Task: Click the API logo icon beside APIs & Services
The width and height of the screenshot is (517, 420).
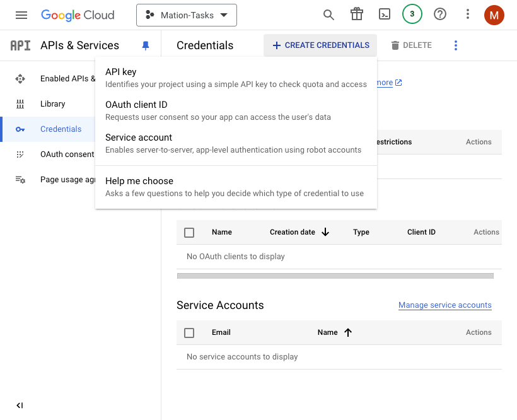Action: (x=20, y=45)
